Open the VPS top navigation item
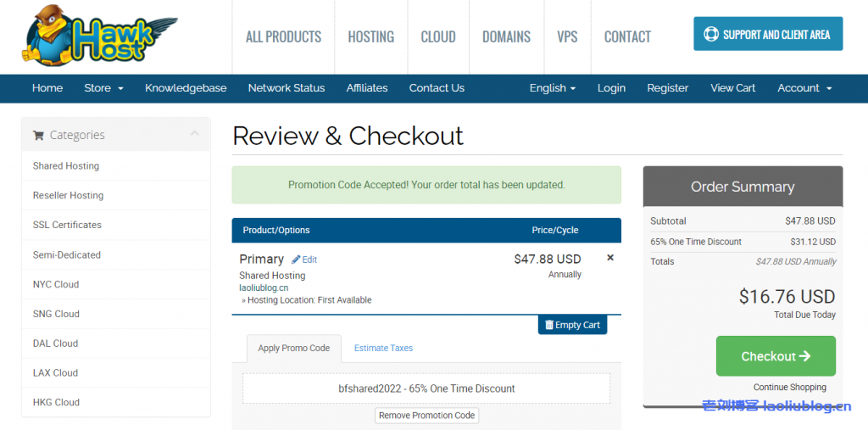 pos(567,36)
